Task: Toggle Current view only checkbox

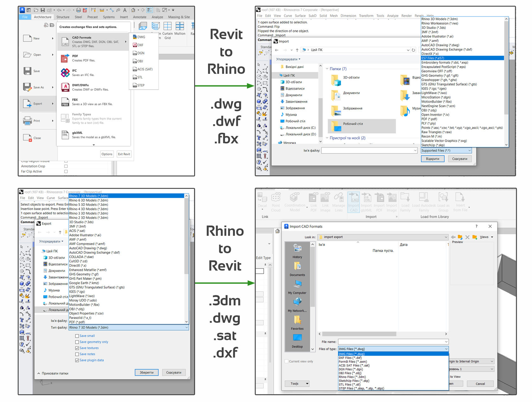Action: [287, 361]
